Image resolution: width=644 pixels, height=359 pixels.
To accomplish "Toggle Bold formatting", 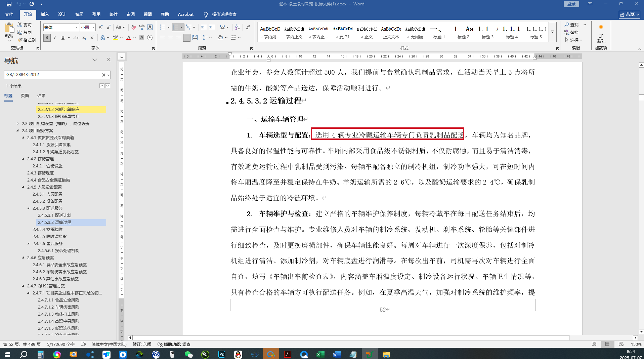I will [47, 38].
